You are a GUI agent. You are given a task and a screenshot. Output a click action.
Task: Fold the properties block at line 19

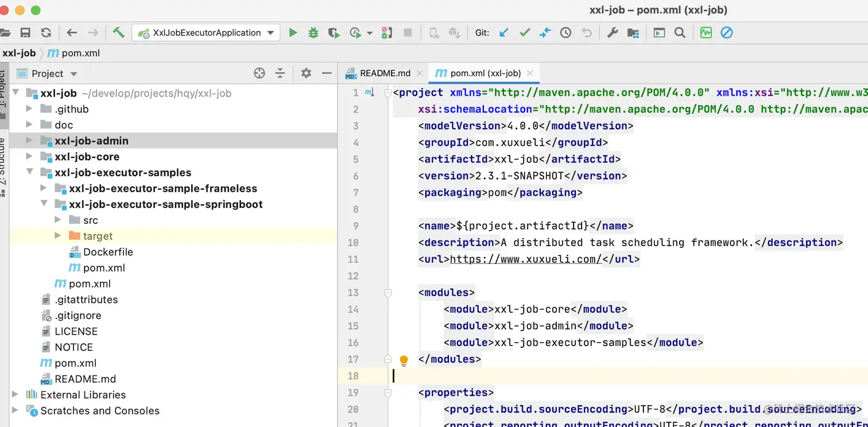[x=387, y=393]
